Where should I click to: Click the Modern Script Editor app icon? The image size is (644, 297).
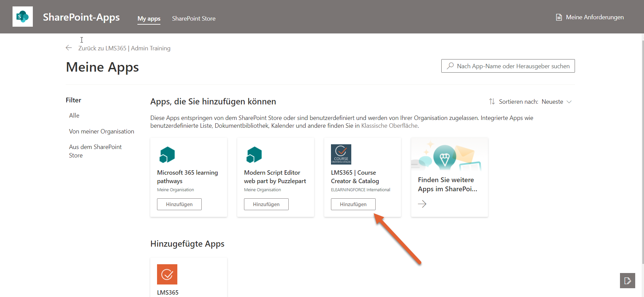pyautogui.click(x=254, y=154)
